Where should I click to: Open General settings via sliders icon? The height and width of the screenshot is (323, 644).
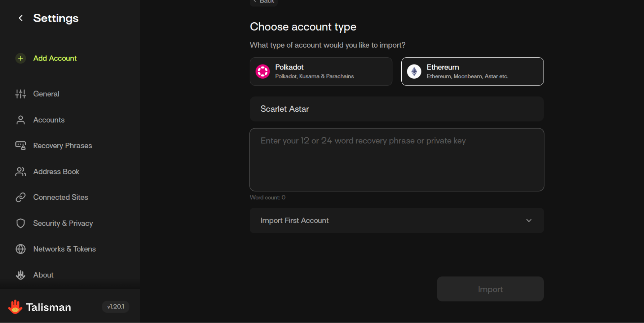coord(21,94)
